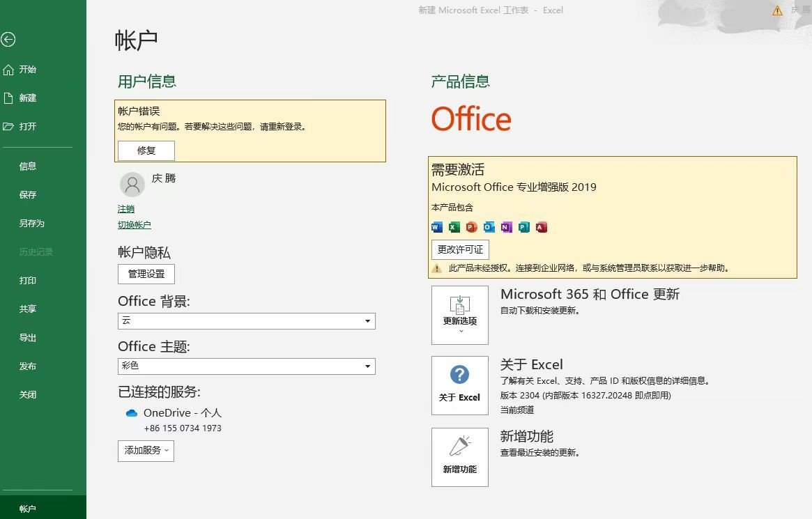The width and height of the screenshot is (812, 519).
Task: Click the back arrow at the top left
Action: pos(8,40)
